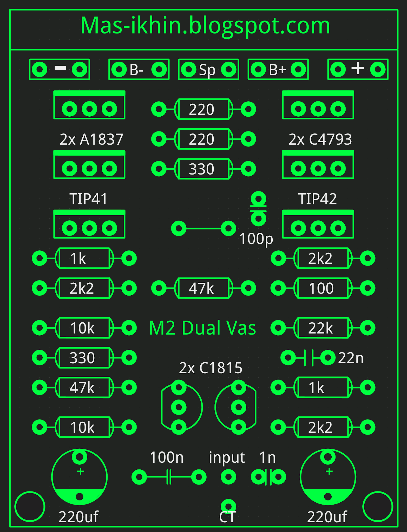Select the 22n capacitor symbol
The width and height of the screenshot is (407, 532).
click(x=308, y=358)
